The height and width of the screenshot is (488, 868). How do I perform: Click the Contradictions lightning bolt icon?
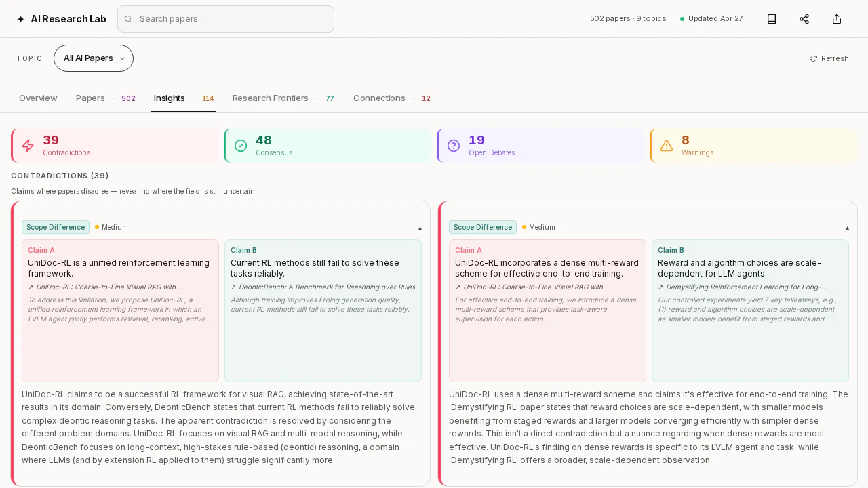28,146
